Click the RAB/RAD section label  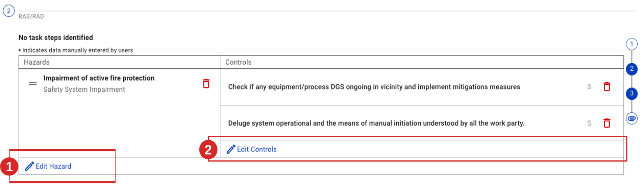click(x=31, y=16)
